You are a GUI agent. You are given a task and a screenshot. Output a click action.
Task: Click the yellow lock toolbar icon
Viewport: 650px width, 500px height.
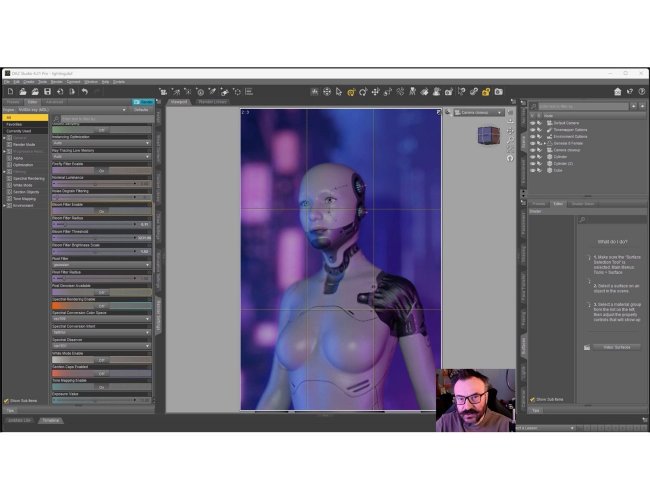(486, 92)
